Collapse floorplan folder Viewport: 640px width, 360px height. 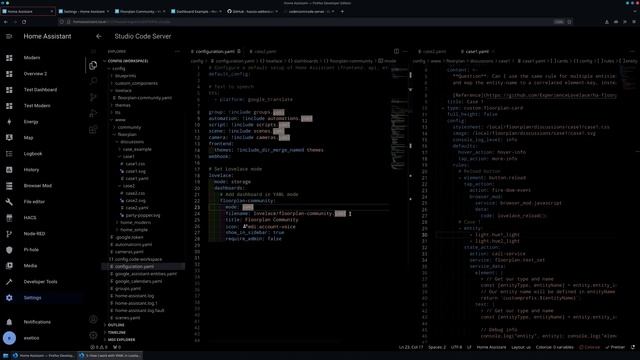[127, 135]
